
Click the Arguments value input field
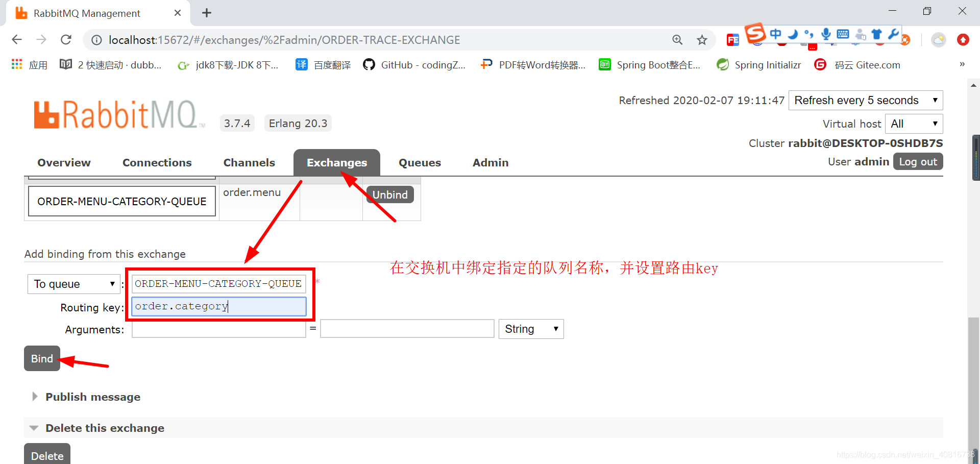[x=407, y=329]
